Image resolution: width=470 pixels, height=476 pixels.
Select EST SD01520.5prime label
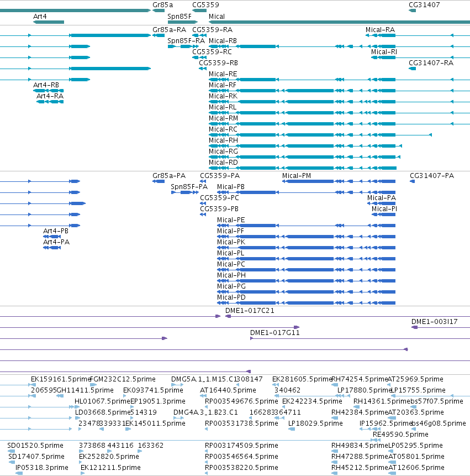coord(35,446)
